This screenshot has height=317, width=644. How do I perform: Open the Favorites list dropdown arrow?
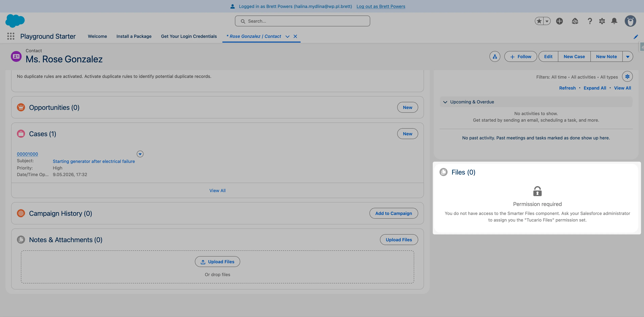547,21
